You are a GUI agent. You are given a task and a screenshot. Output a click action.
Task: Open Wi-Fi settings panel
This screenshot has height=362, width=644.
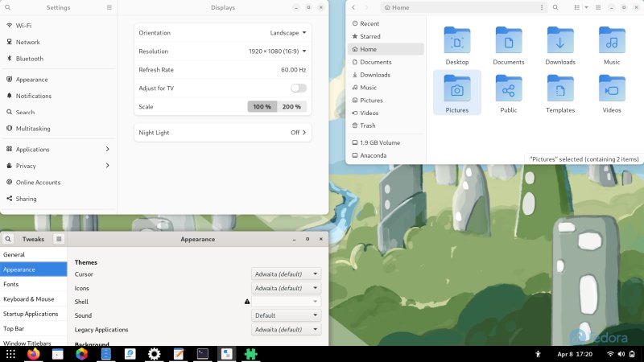pos(58,26)
